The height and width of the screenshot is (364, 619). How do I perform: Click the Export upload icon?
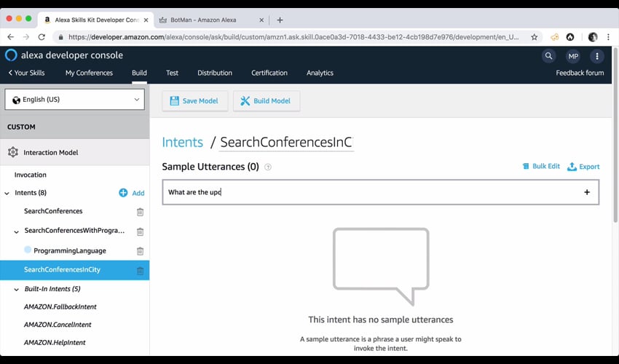pos(572,167)
